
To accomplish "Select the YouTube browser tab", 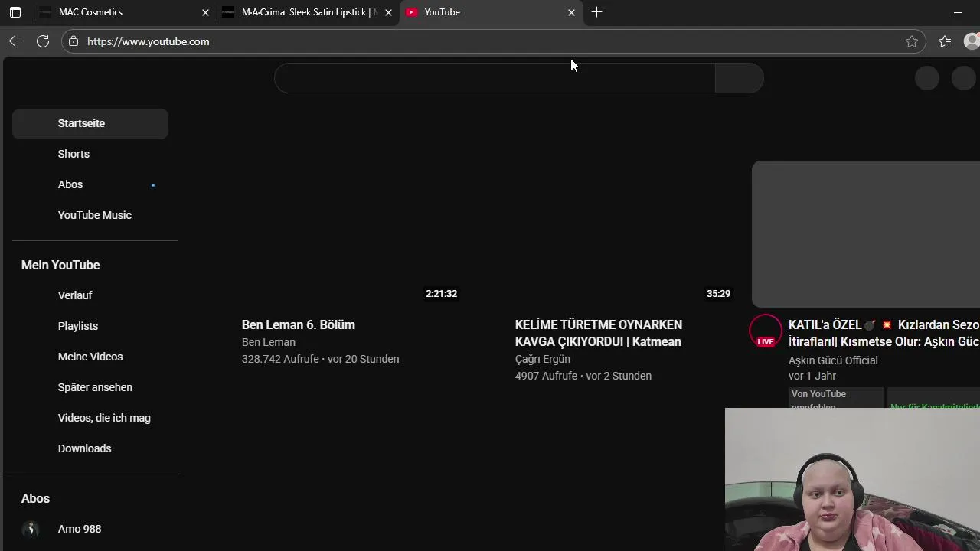I will (x=491, y=12).
